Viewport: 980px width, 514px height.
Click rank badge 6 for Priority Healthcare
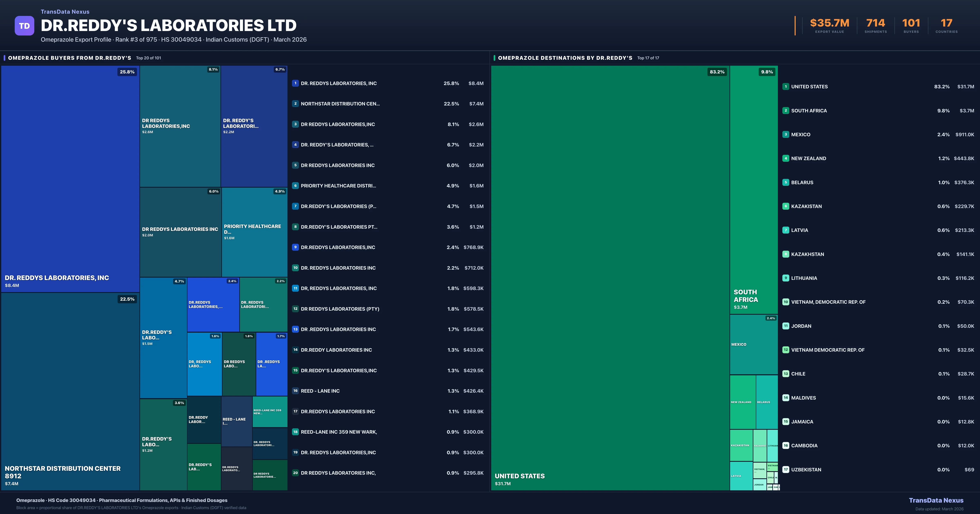295,186
